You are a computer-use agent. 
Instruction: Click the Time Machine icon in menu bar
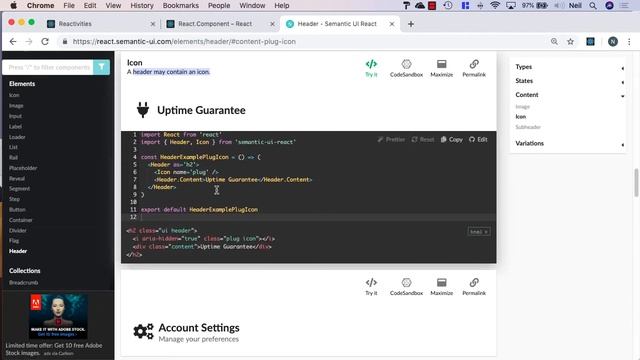click(x=448, y=6)
